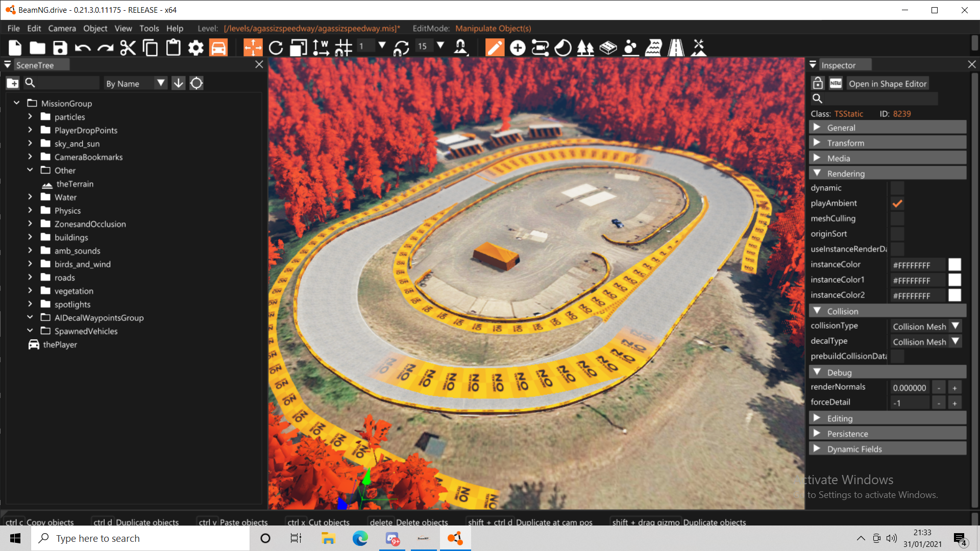Image resolution: width=980 pixels, height=551 pixels.
Task: Click the Open Level folder icon
Action: coord(37,48)
